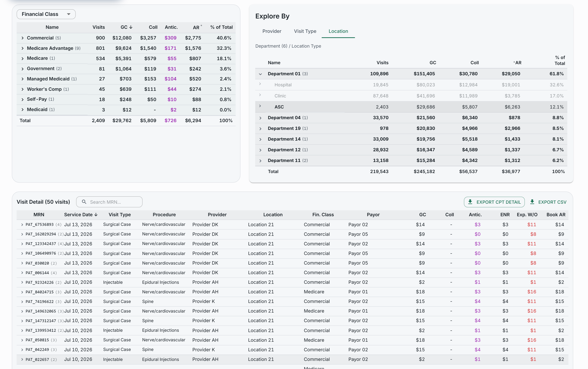Click the % of Total header in Financial Class table

pyautogui.click(x=221, y=27)
